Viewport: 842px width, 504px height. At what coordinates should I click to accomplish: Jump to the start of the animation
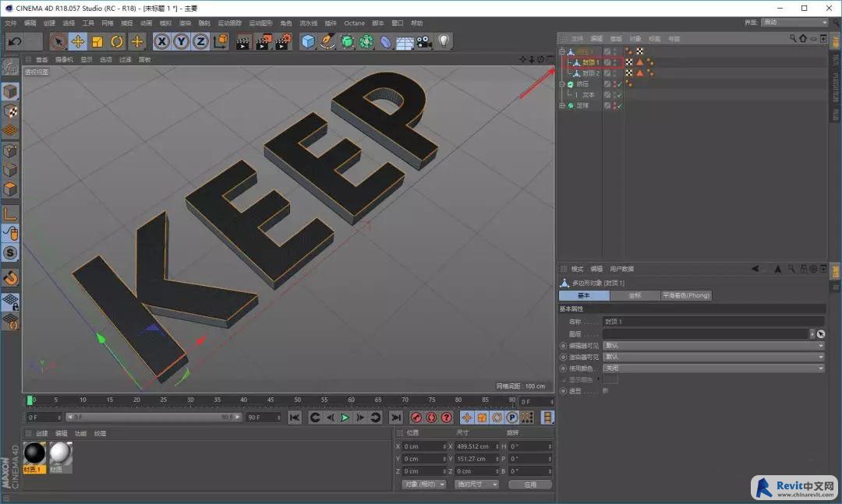pos(294,418)
